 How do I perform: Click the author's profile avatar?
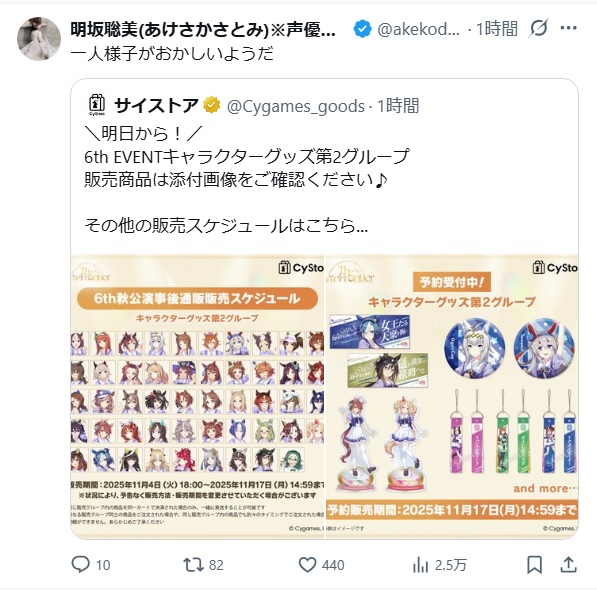pyautogui.click(x=39, y=39)
